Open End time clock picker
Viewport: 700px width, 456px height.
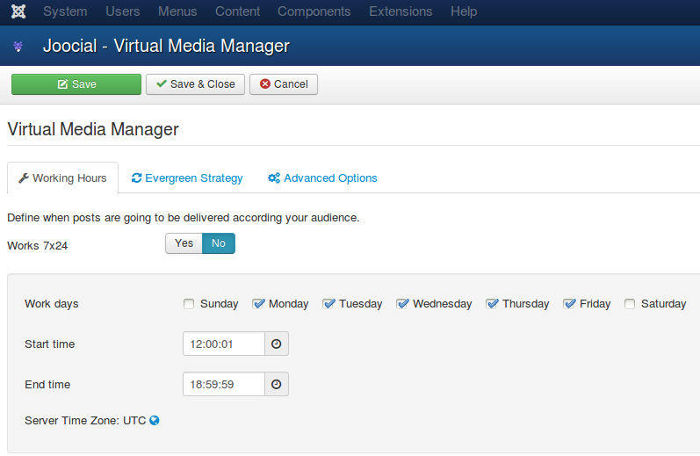[276, 384]
